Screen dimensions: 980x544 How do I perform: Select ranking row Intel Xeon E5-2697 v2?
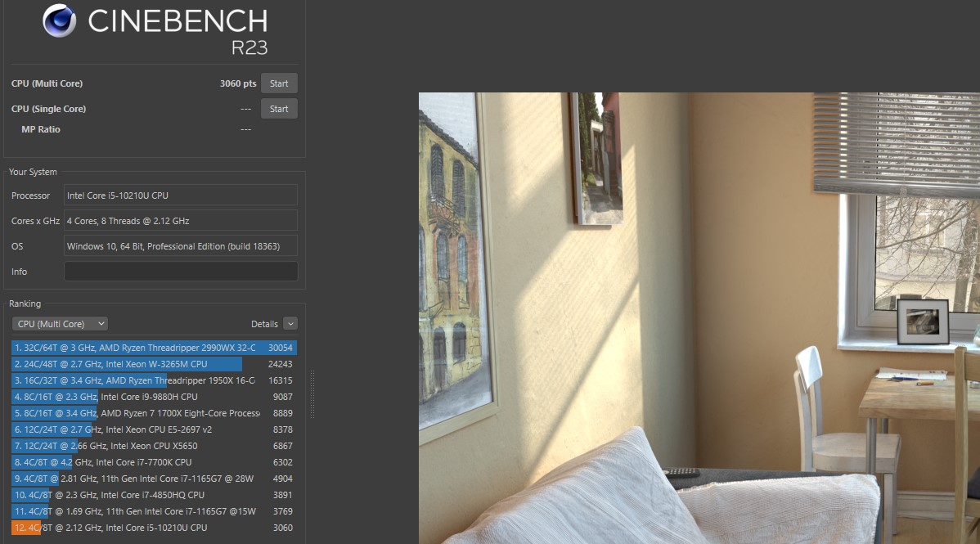click(x=154, y=429)
